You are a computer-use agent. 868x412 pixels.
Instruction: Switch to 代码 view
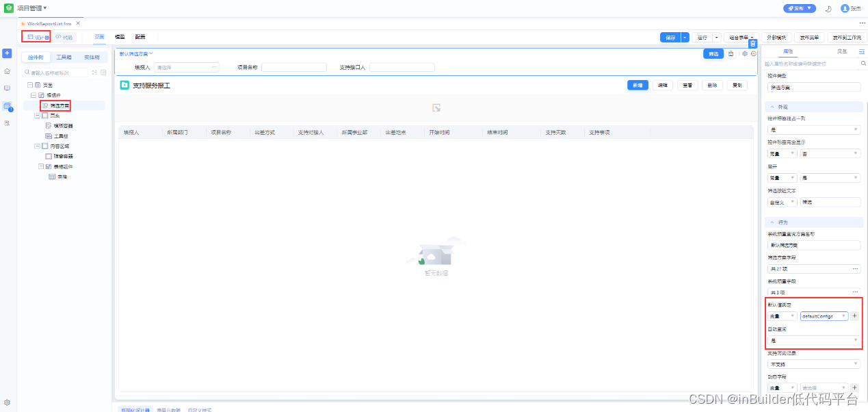[x=64, y=37]
